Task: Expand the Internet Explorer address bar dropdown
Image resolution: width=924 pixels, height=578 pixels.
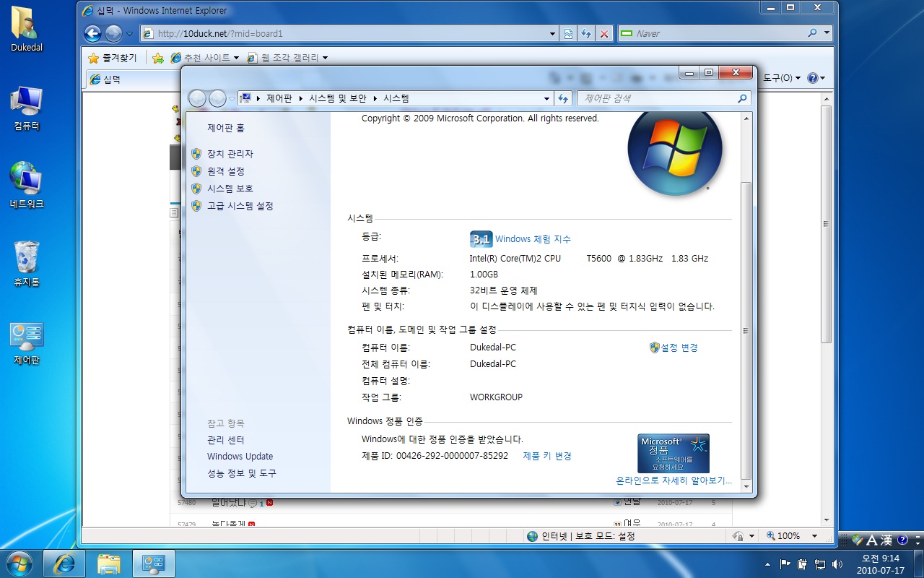Action: pos(553,33)
